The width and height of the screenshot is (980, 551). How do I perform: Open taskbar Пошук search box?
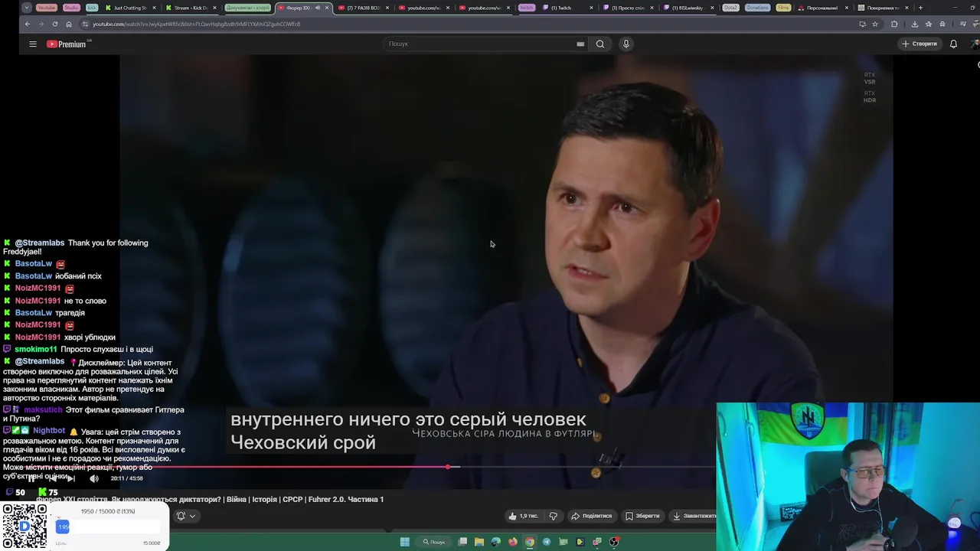434,542
